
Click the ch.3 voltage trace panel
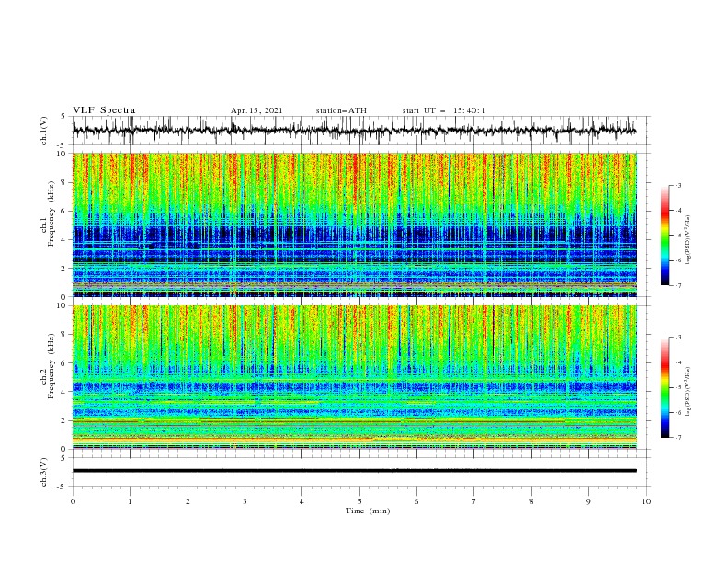tap(361, 472)
